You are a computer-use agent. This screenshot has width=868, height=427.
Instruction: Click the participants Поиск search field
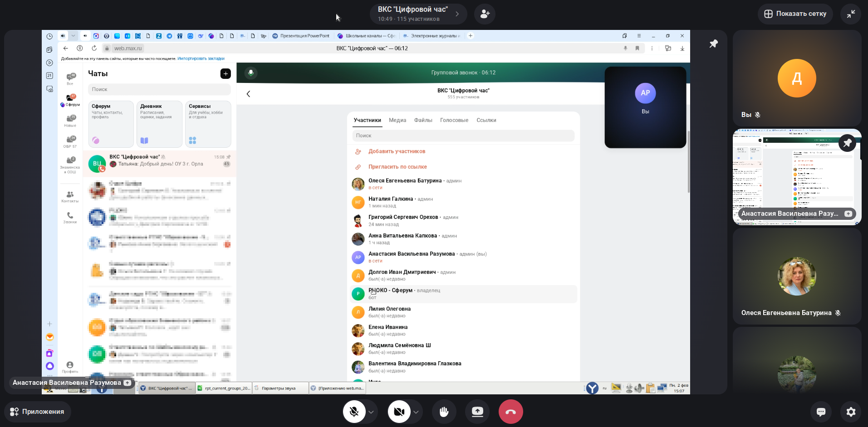[x=463, y=136]
